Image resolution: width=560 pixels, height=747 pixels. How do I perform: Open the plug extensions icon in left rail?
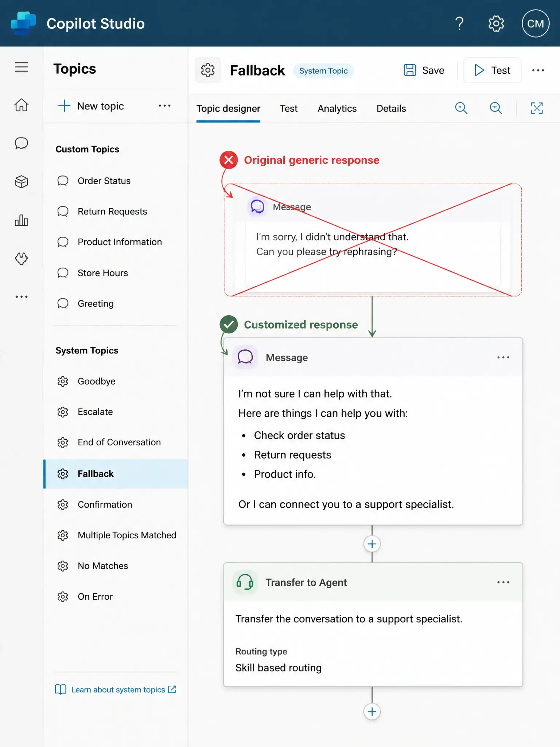click(x=22, y=259)
